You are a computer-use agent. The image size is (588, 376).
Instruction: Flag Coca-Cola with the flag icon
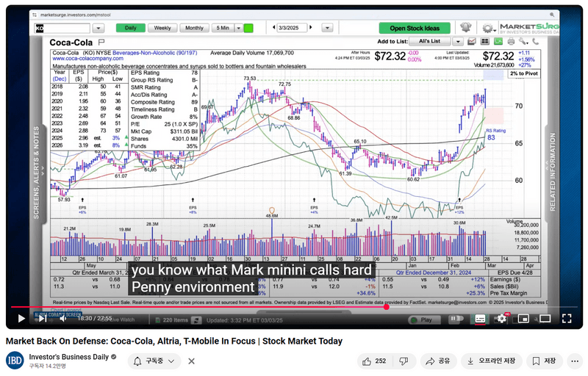click(x=101, y=42)
